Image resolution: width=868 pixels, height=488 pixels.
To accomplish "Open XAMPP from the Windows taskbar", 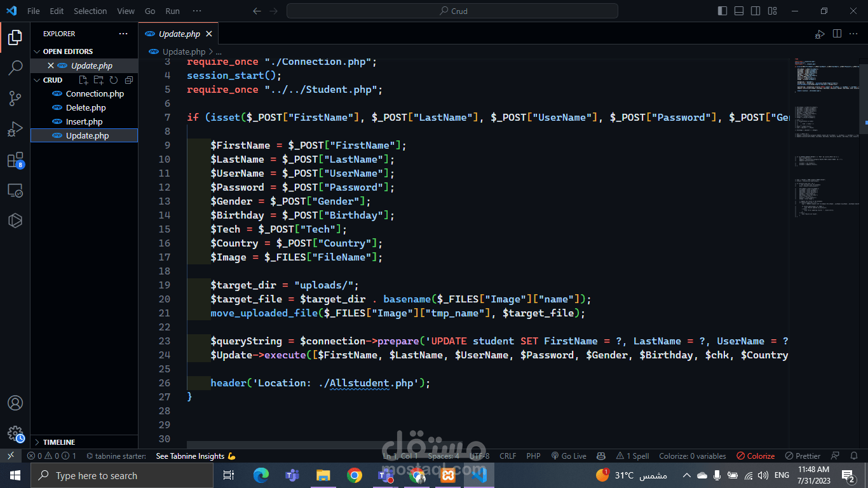I will (x=448, y=475).
